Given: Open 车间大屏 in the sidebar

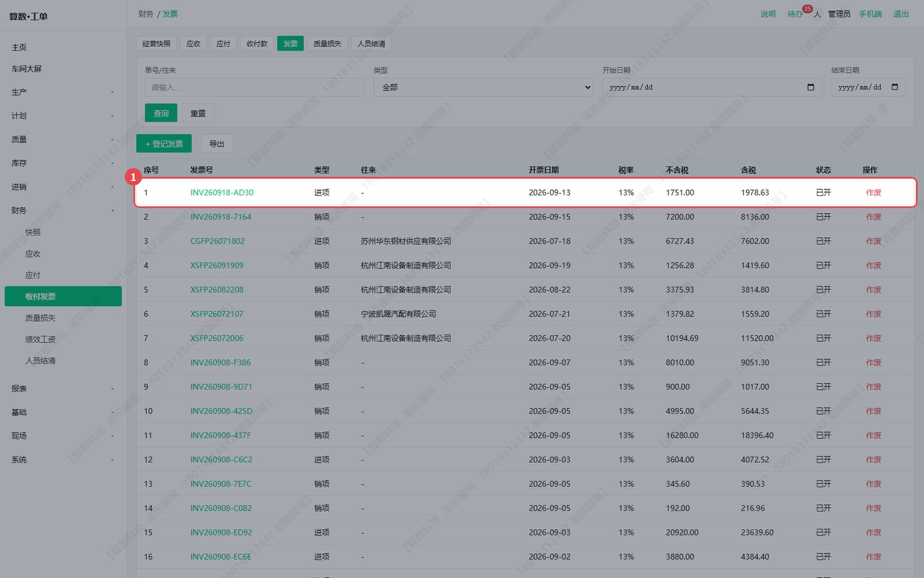Looking at the screenshot, I should pos(63,69).
